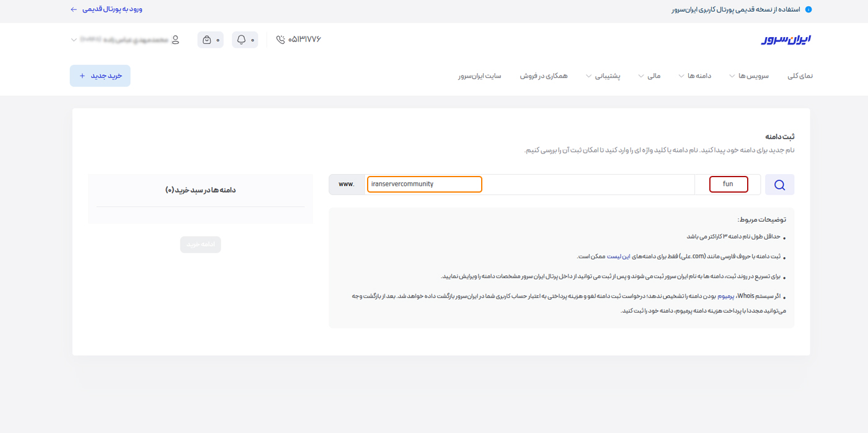868x433 pixels.
Task: Click the blue info icon in the top banner
Action: coord(808,9)
